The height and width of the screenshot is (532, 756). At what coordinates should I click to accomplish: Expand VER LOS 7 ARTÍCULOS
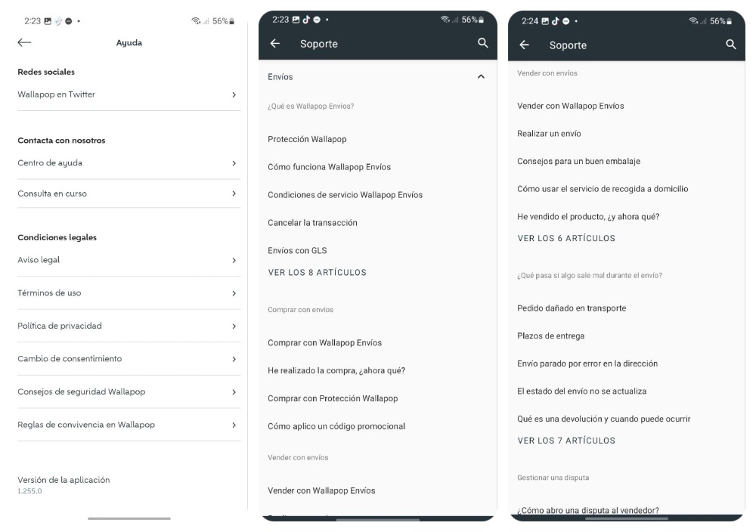pyautogui.click(x=566, y=441)
